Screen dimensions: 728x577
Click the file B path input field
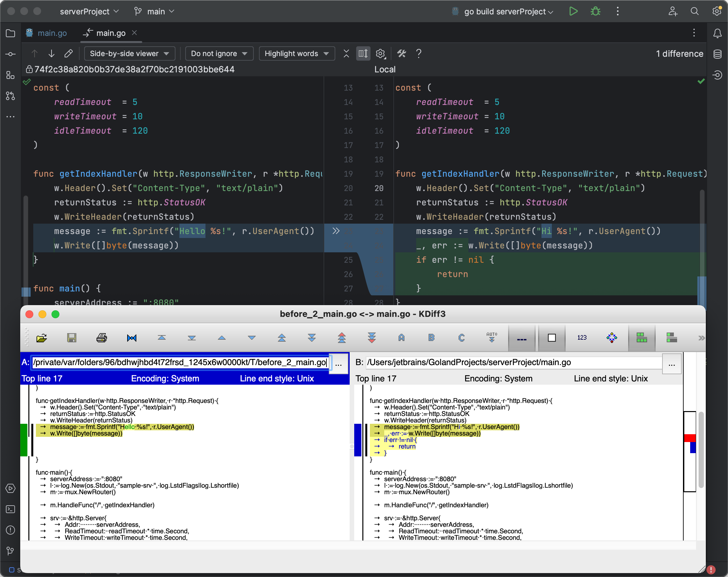(x=507, y=362)
